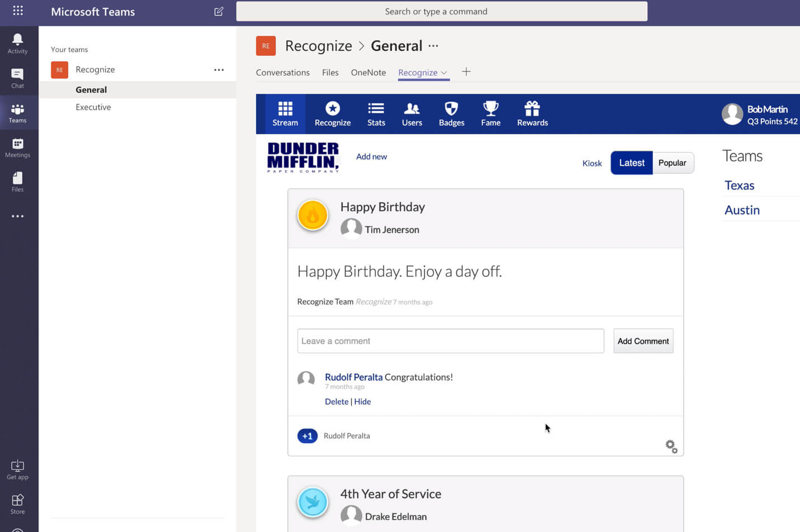Click Rudolf Peralta name beside +1
This screenshot has height=532, width=800.
point(347,436)
